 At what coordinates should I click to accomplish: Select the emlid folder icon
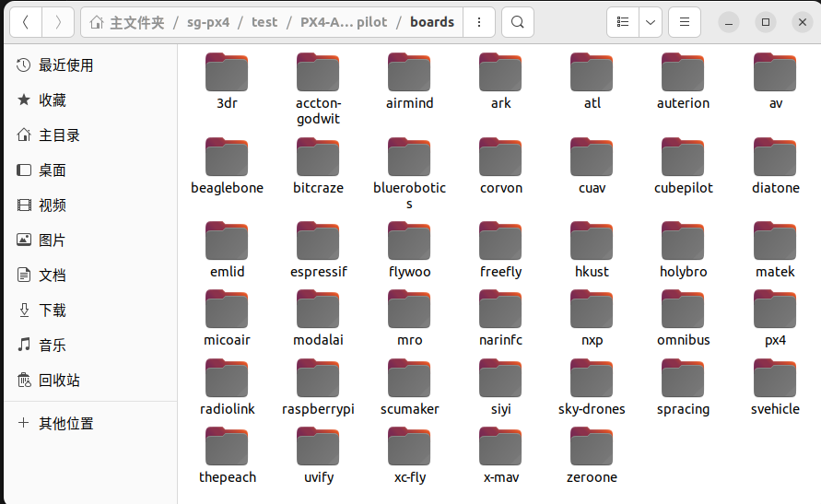coord(227,240)
